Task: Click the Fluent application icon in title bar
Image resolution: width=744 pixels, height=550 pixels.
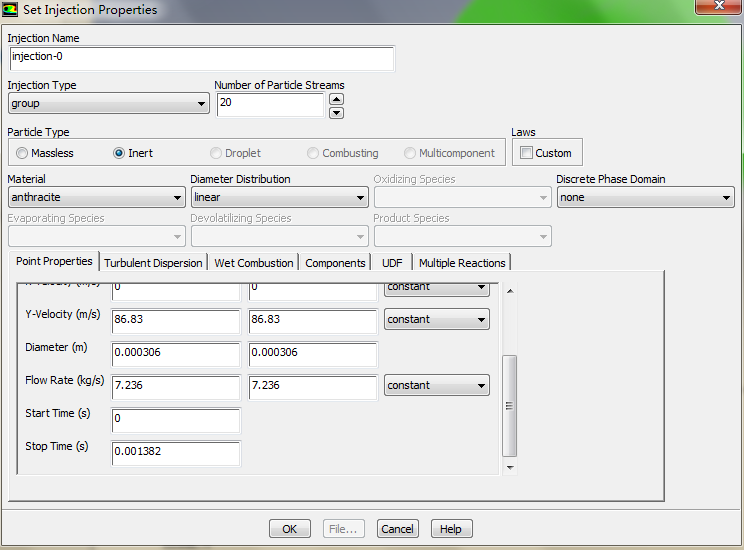Action: pos(10,9)
